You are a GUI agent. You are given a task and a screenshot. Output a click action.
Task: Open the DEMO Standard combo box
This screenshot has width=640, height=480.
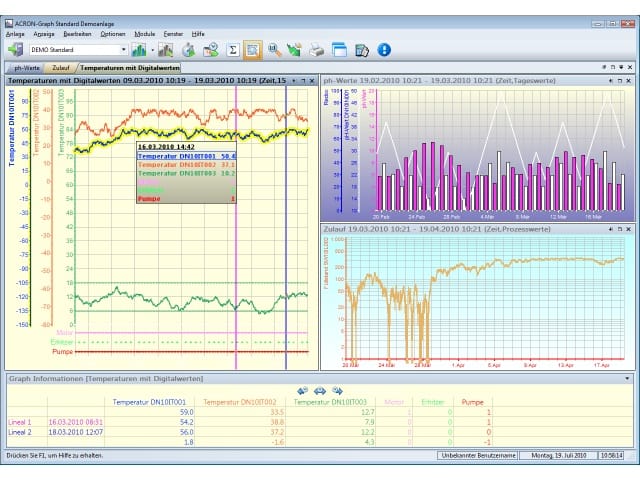pos(78,50)
